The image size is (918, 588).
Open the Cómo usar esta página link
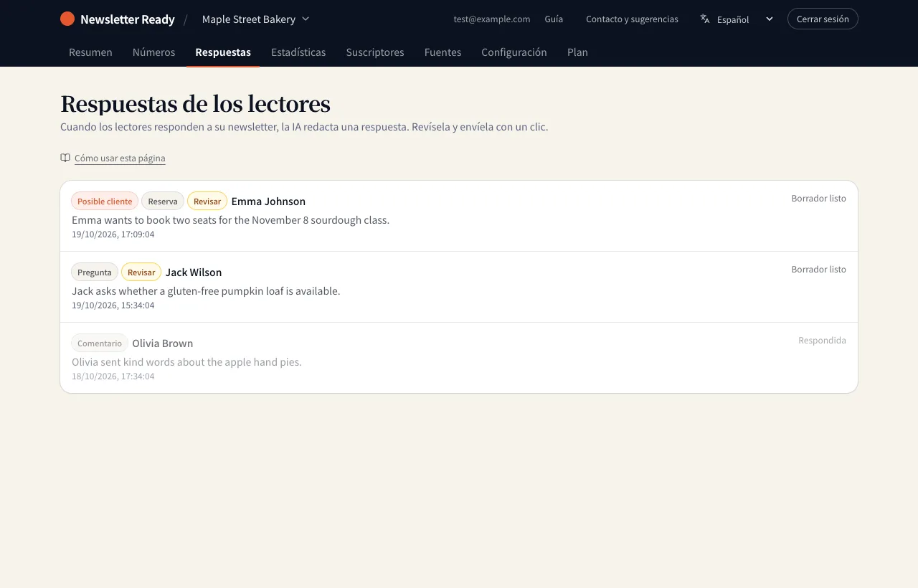tap(120, 158)
